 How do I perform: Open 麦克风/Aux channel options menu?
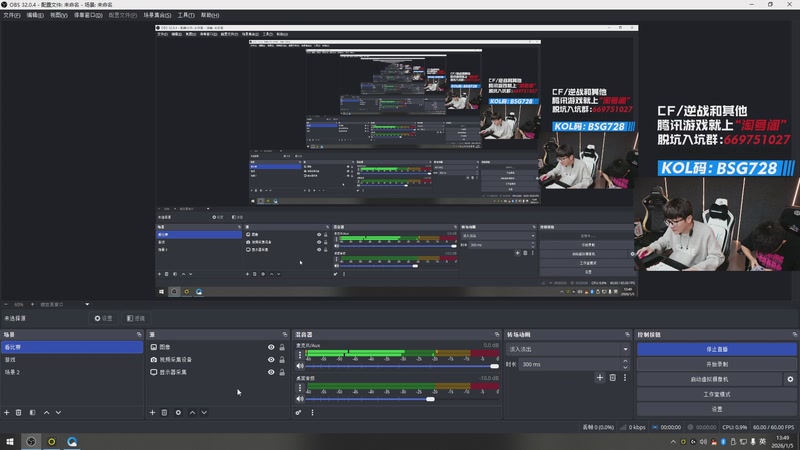(x=300, y=355)
